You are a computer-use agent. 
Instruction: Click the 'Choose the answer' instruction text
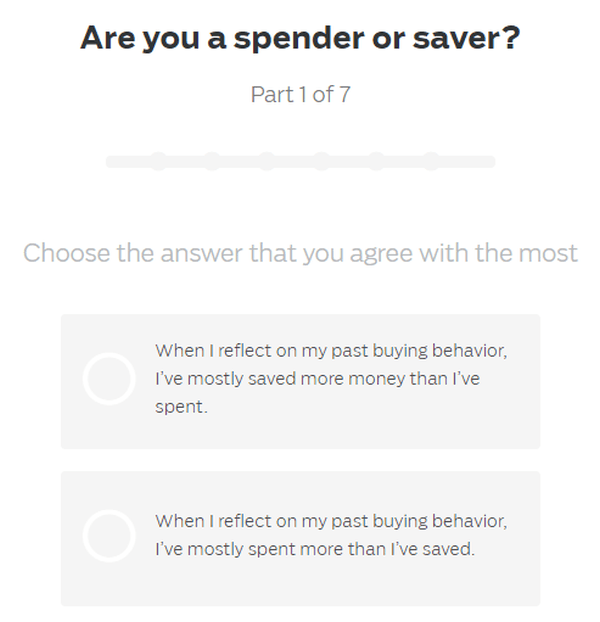300,252
